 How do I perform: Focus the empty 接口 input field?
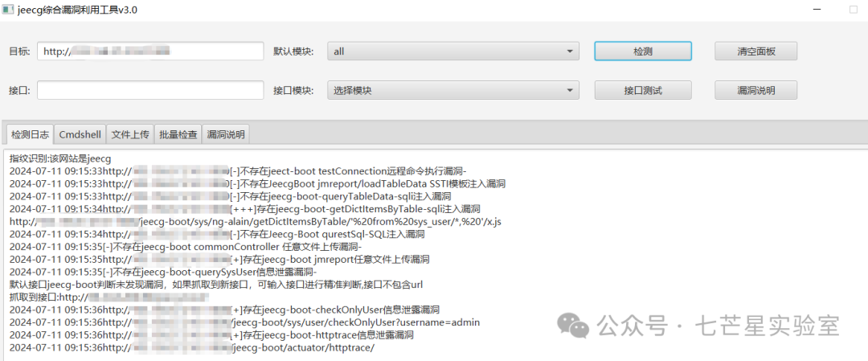tap(150, 90)
